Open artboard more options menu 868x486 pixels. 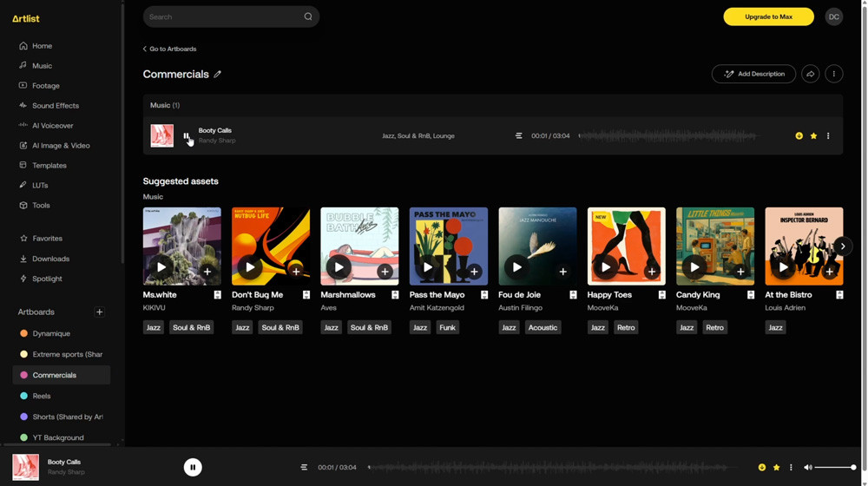[833, 74]
